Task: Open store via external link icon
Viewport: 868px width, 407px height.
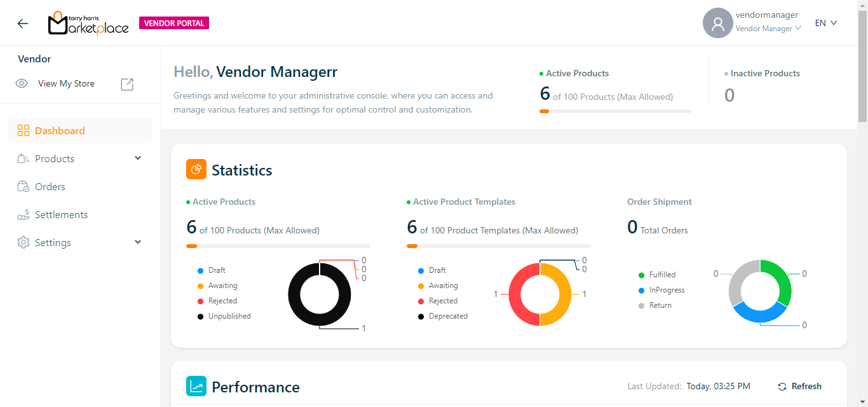Action: click(x=127, y=84)
